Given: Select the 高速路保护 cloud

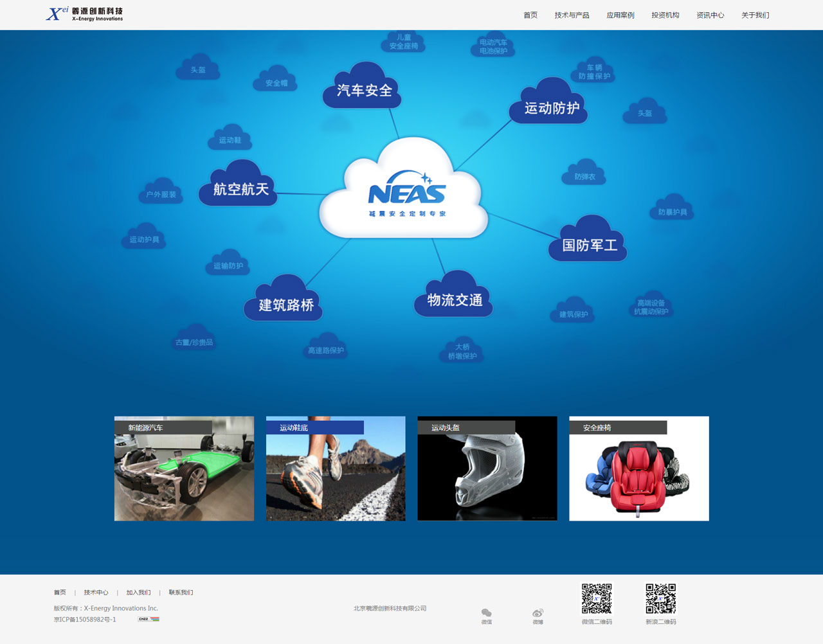Looking at the screenshot, I should tap(325, 346).
